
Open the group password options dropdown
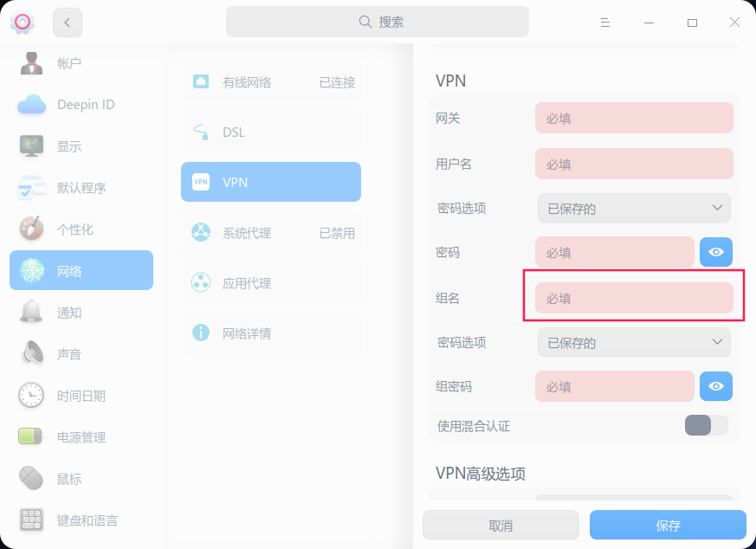634,342
